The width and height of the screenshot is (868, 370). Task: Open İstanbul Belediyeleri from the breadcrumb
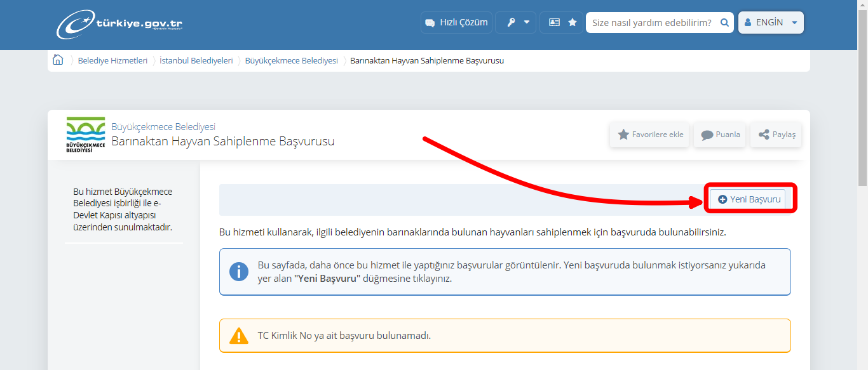coord(197,60)
